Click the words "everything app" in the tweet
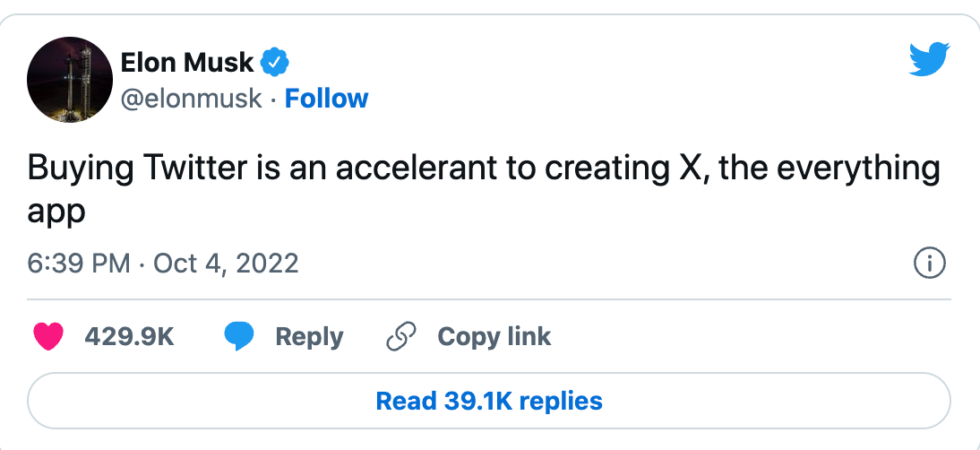The image size is (980, 450). [x=862, y=169]
